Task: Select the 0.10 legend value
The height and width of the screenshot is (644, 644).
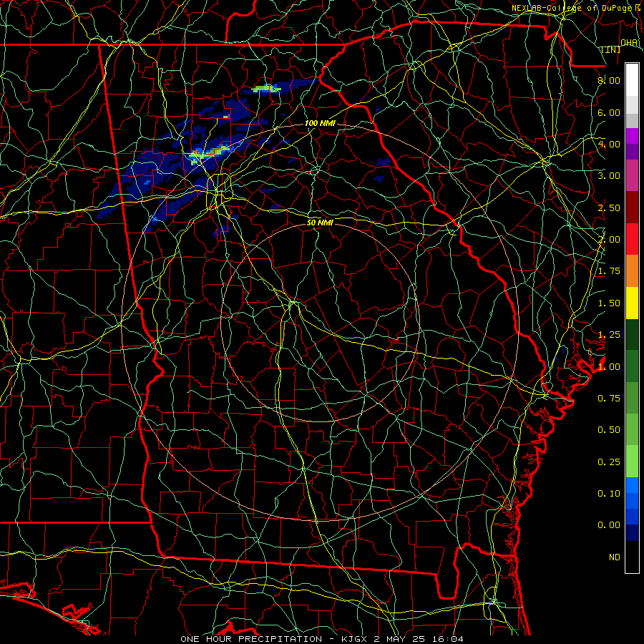Action: [x=609, y=494]
